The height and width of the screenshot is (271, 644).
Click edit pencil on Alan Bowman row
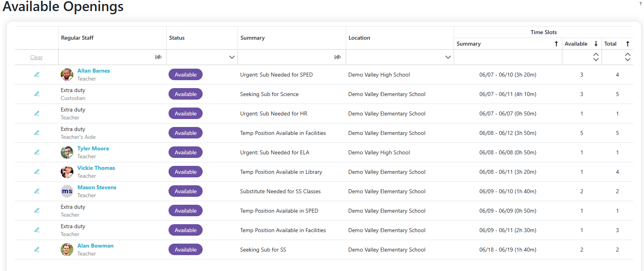[x=37, y=250]
